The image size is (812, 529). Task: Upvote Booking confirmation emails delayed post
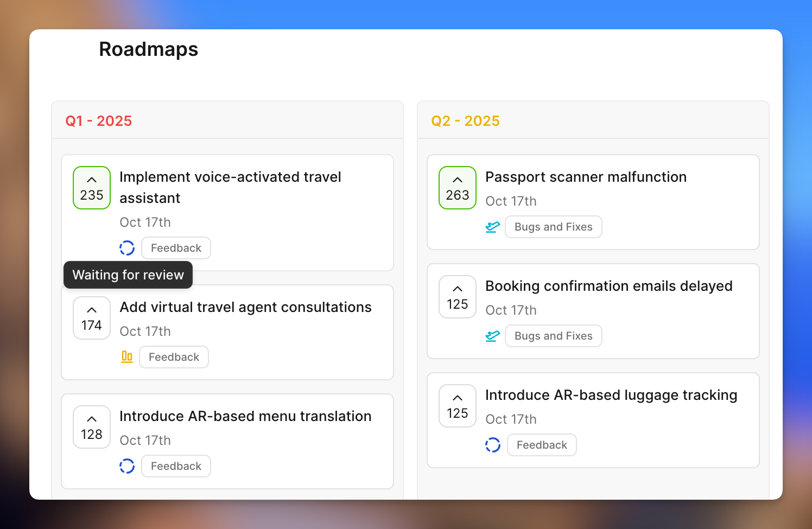[458, 297]
